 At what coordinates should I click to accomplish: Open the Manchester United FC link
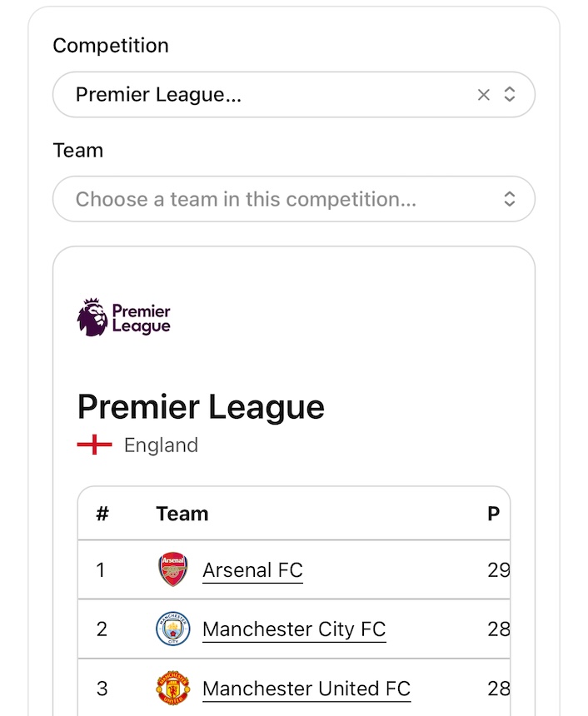pyautogui.click(x=306, y=689)
